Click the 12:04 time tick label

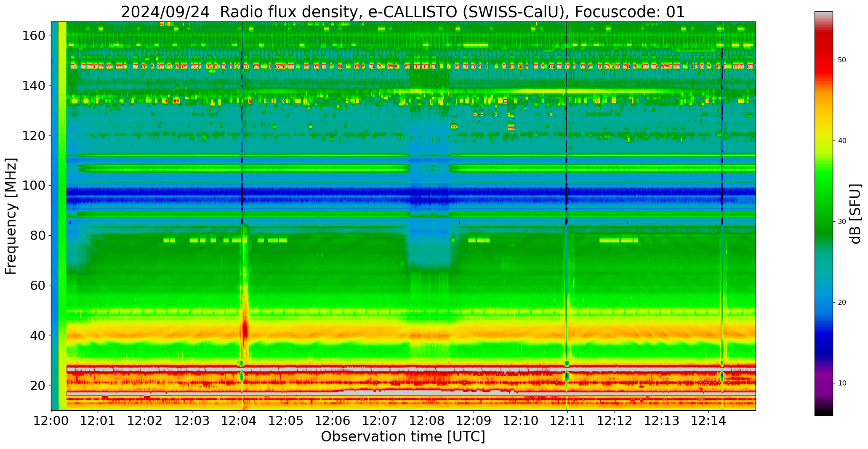coord(239,420)
